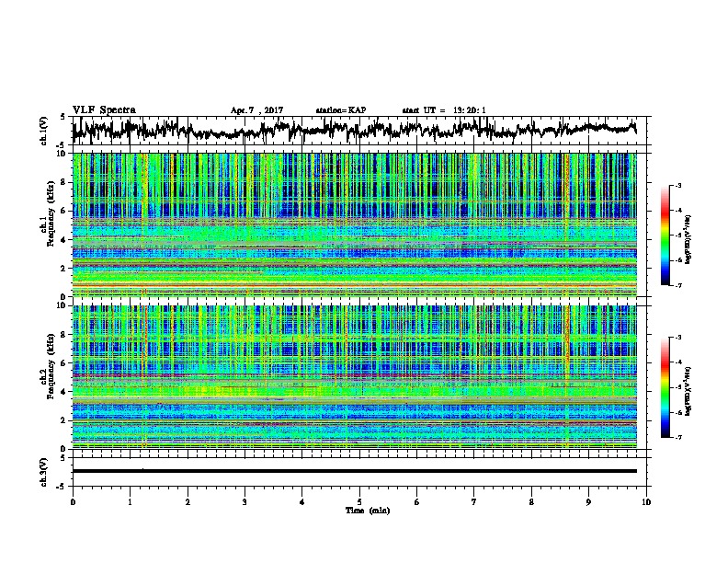The width and height of the screenshot is (728, 563).
Task: Click time axis tick label "6"
Action: point(417,502)
